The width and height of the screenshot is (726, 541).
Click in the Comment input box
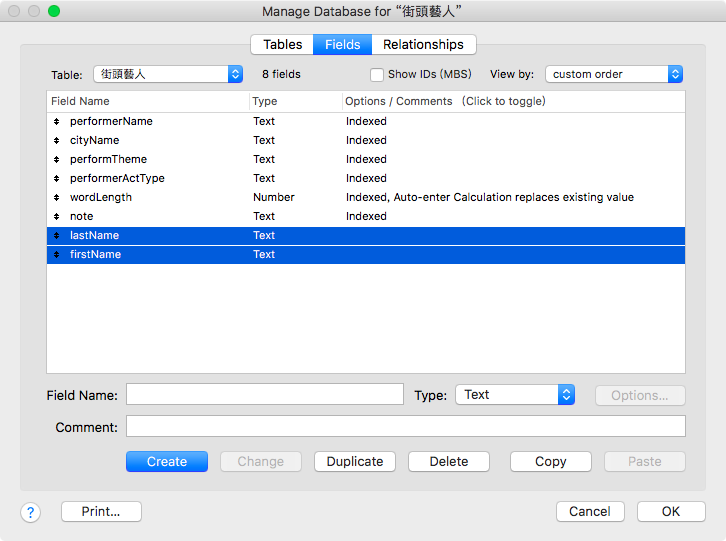point(406,426)
